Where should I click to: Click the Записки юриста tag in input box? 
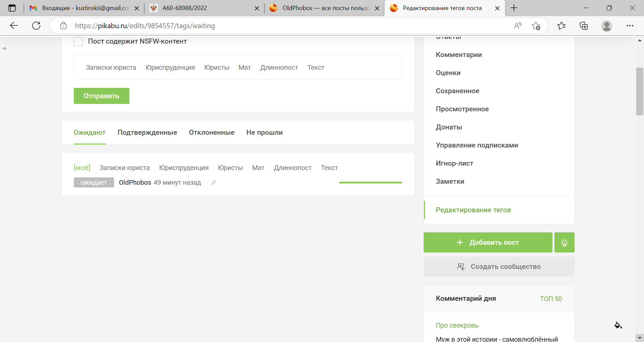pos(111,67)
